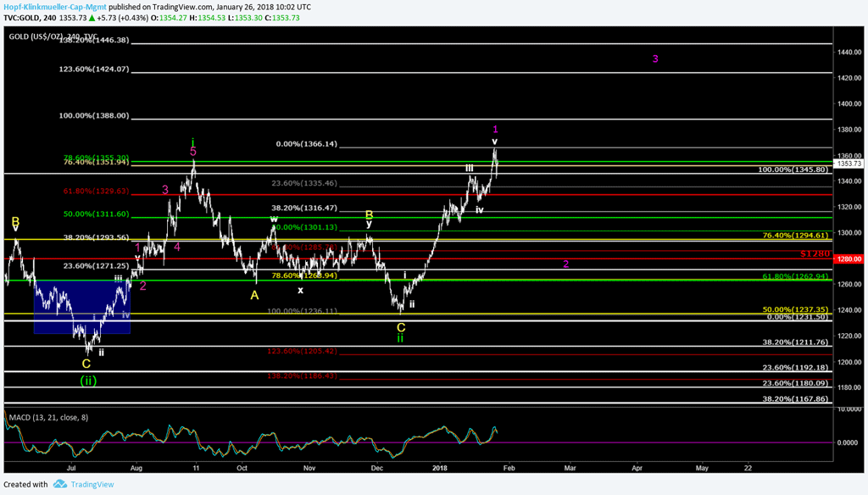Click the current price tag 1353.73 on axis
This screenshot has height=495, width=868.
850,164
